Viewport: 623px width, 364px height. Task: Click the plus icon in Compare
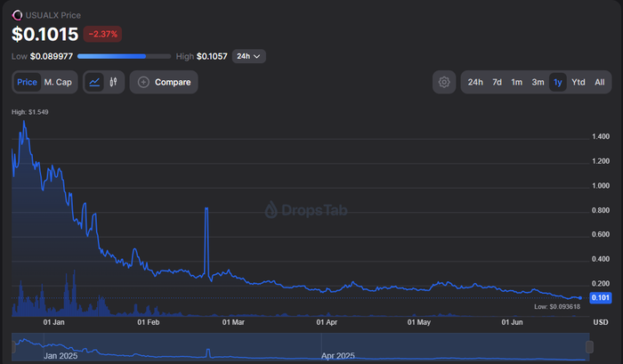click(143, 82)
